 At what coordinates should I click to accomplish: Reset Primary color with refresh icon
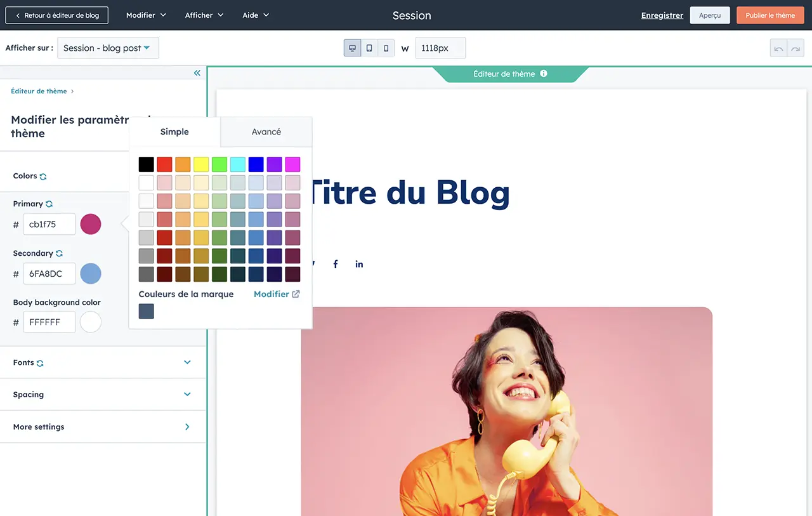point(49,204)
